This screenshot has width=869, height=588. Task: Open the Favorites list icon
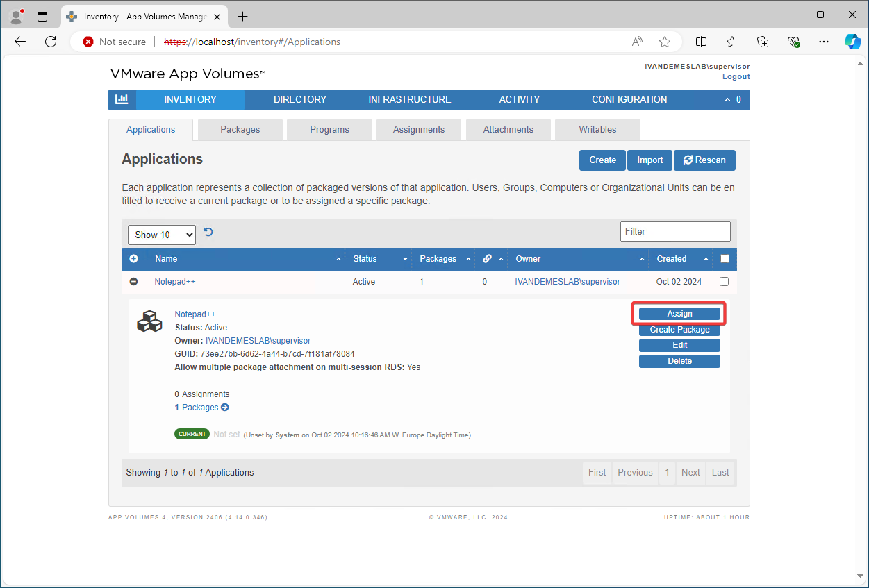[732, 42]
